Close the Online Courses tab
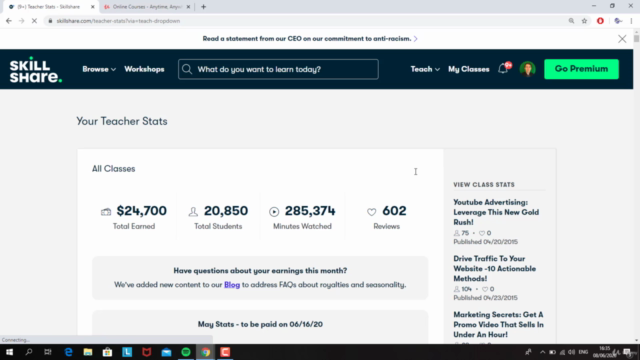Viewport: 640px width, 360px height. pos(188,7)
